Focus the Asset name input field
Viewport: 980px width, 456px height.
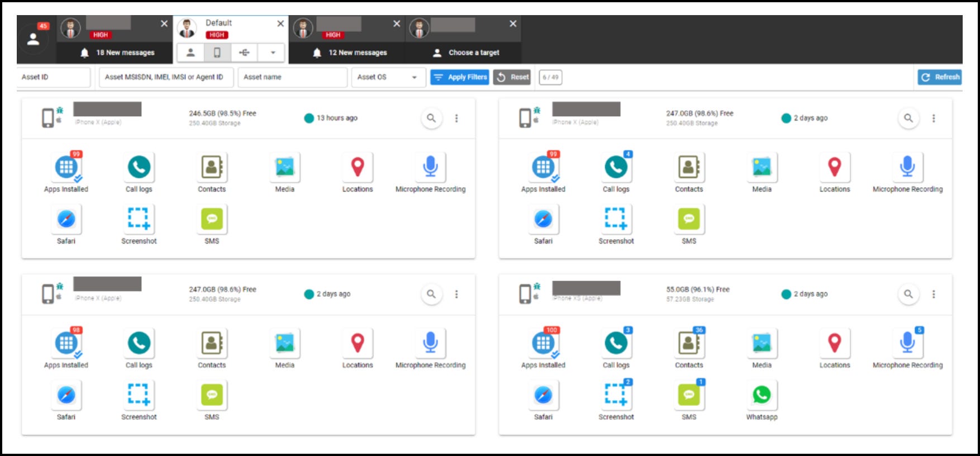coord(292,77)
